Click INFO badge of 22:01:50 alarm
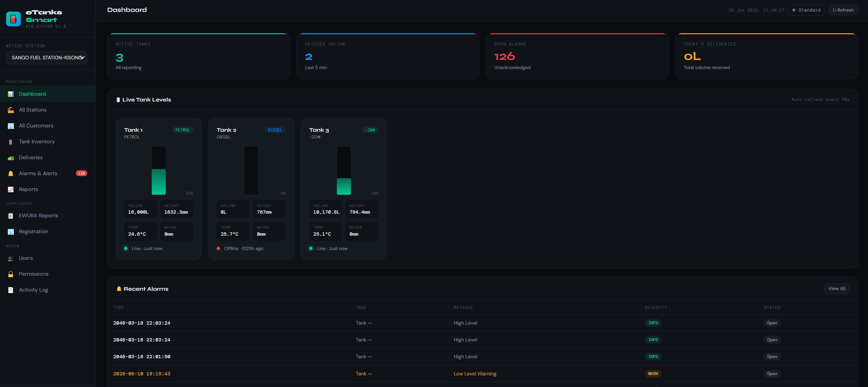868x387 pixels. (653, 357)
